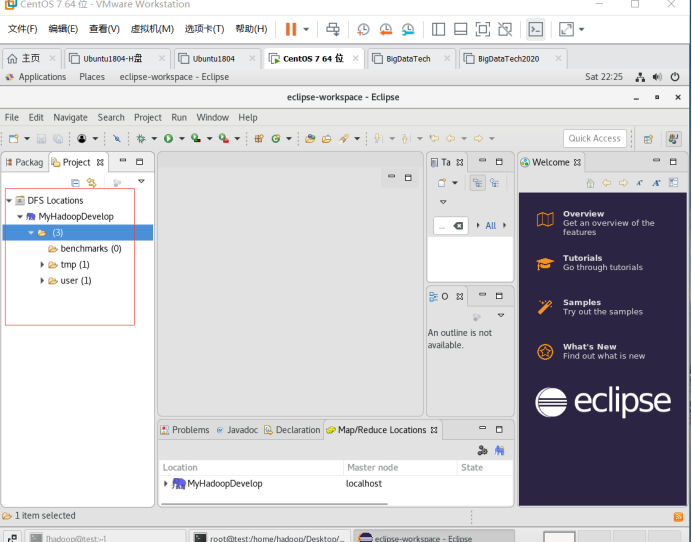The height and width of the screenshot is (542, 692).
Task: Click New Hadoop location elephant icon
Action: coord(499,450)
